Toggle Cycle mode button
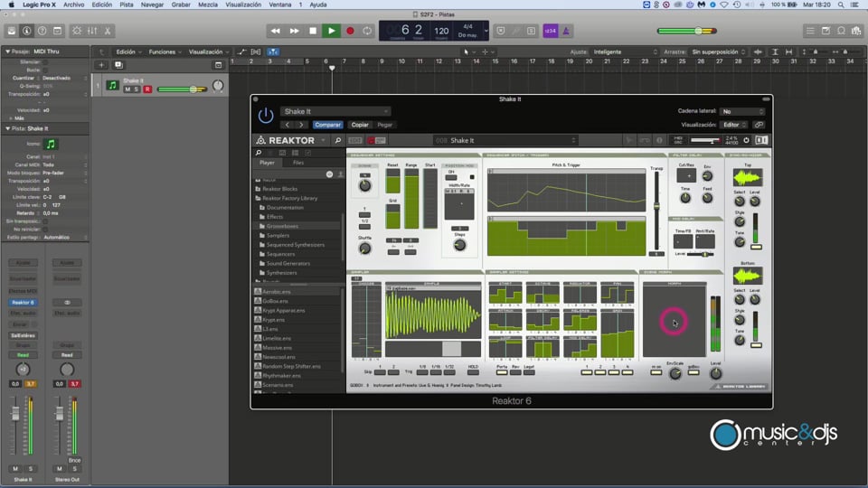This screenshot has height=488, width=868. pyautogui.click(x=367, y=31)
